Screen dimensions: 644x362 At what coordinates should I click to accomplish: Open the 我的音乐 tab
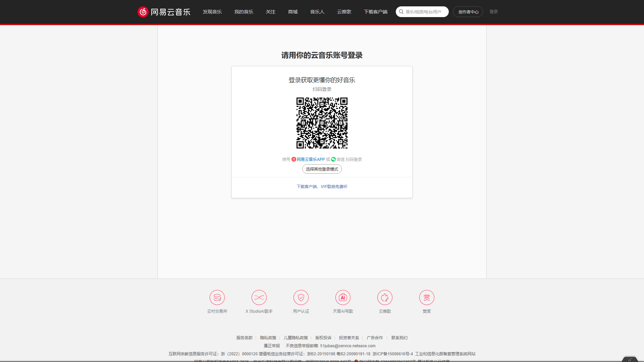[x=244, y=12]
